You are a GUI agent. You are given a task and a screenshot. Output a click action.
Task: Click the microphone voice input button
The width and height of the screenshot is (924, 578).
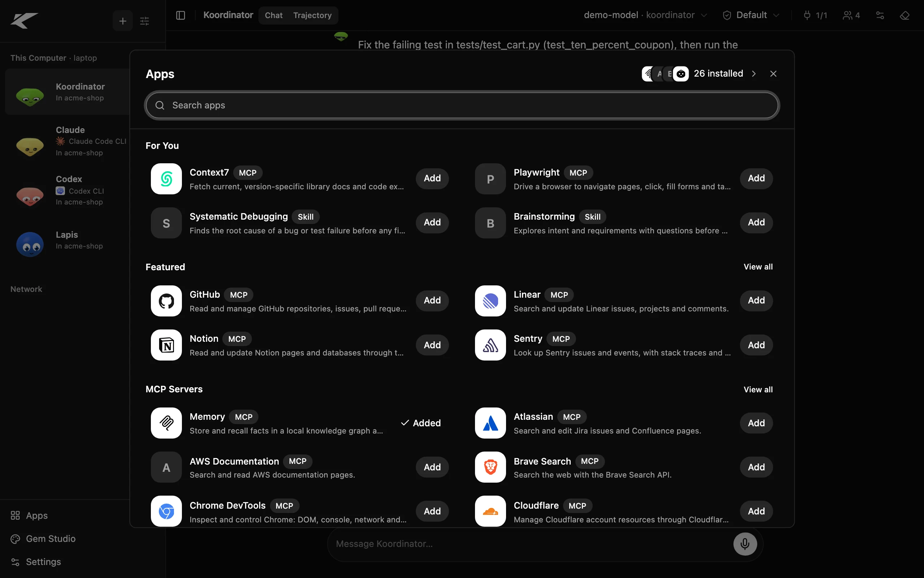click(x=745, y=544)
